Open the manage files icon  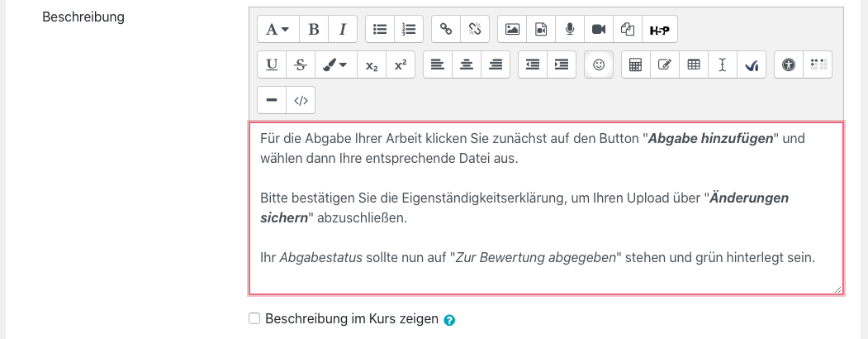coord(627,30)
